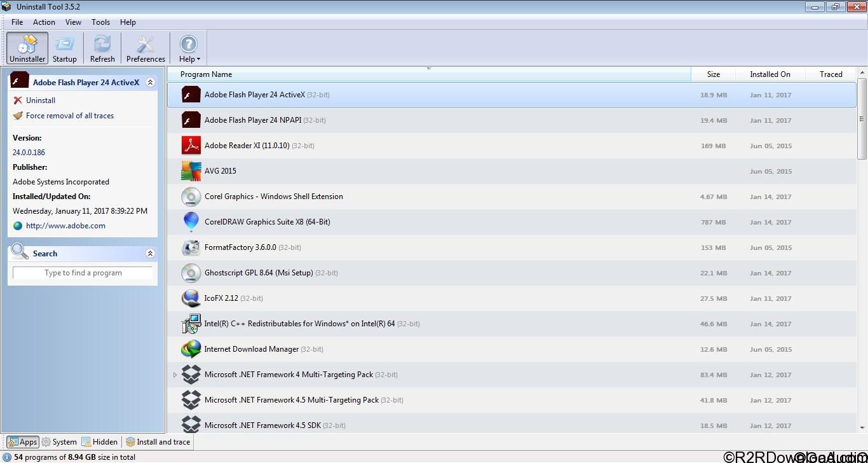Click the version number 24.0.0.186

[x=29, y=153]
